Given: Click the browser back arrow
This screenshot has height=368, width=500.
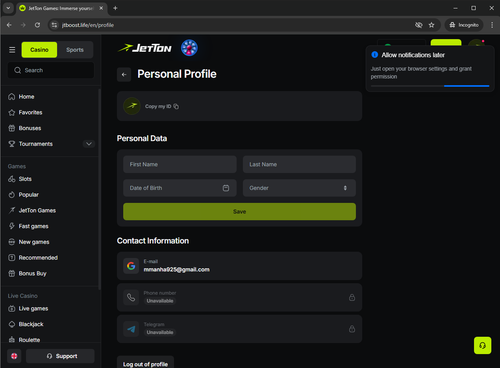Looking at the screenshot, I should point(9,25).
